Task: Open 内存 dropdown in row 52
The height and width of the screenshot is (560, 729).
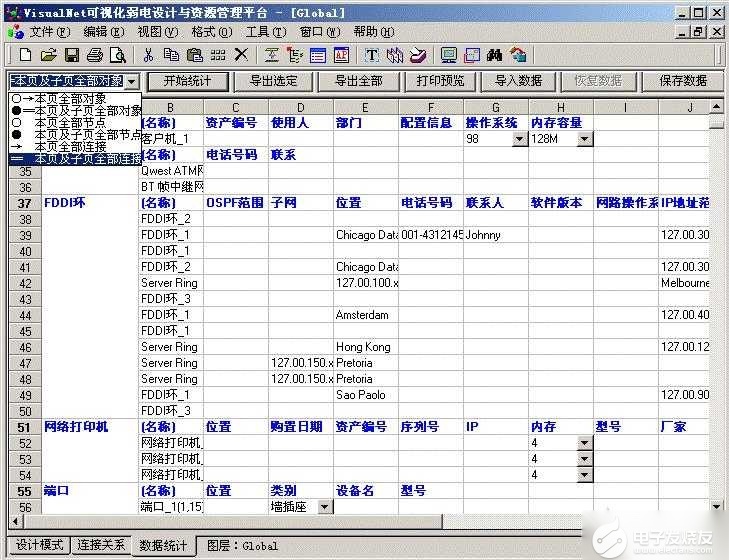Action: (x=584, y=443)
